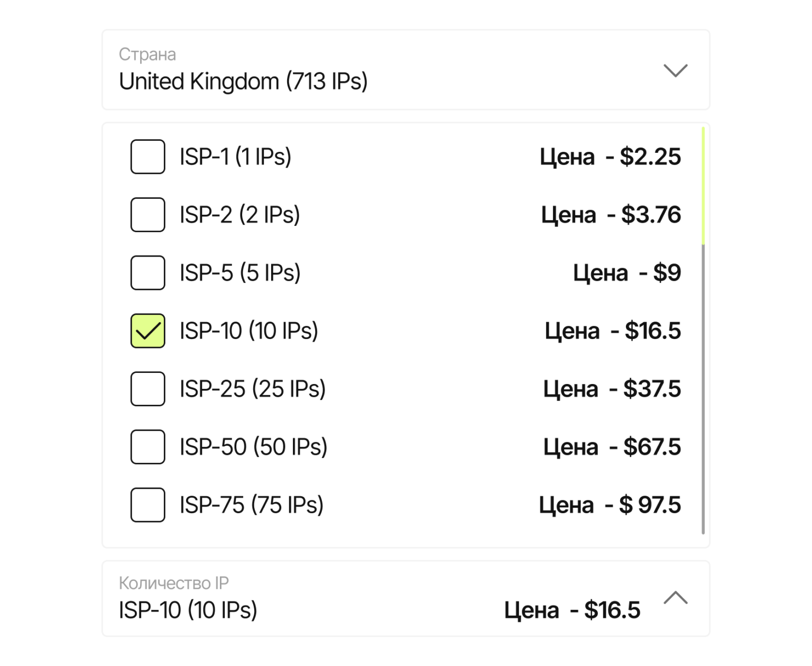Image resolution: width=812 pixels, height=666 pixels.
Task: Collapse the IP quantity dropdown chevron
Action: [x=675, y=598]
